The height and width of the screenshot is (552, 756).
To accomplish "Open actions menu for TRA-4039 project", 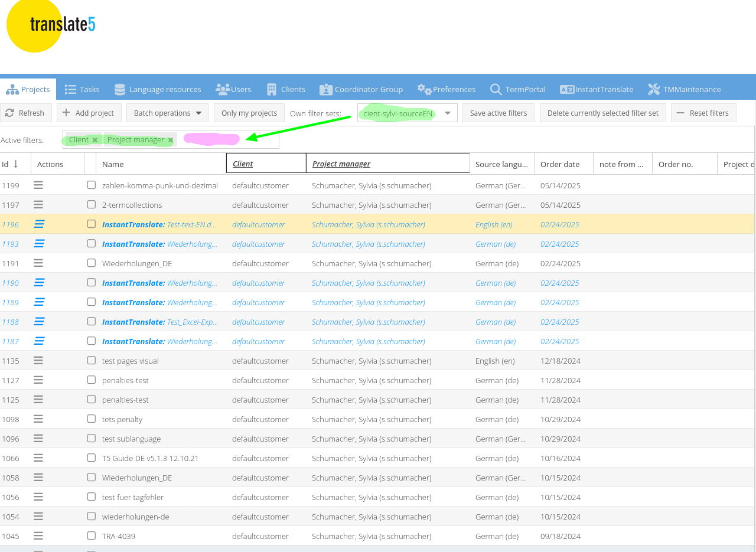I will (38, 536).
